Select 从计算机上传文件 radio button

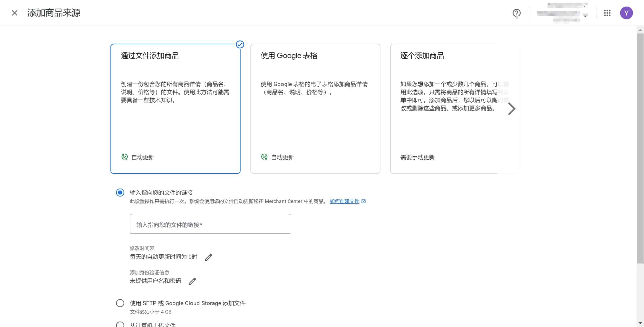[x=120, y=325]
